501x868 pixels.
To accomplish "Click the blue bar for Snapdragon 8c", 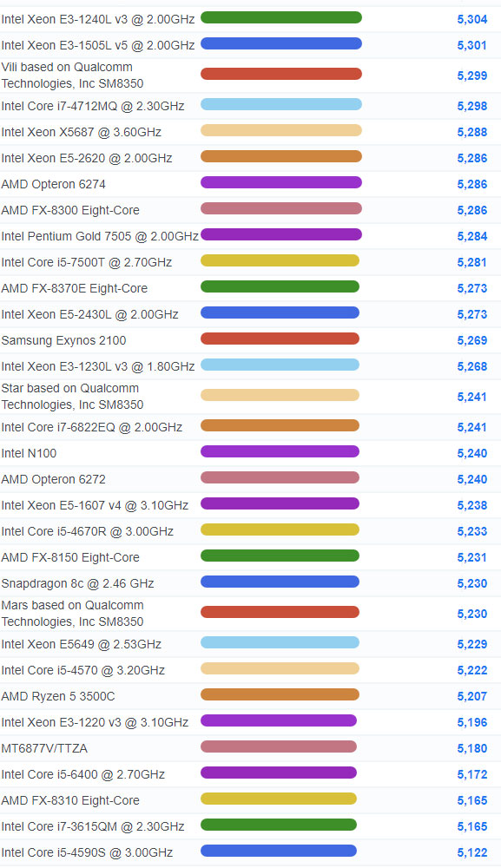I will (x=280, y=582).
